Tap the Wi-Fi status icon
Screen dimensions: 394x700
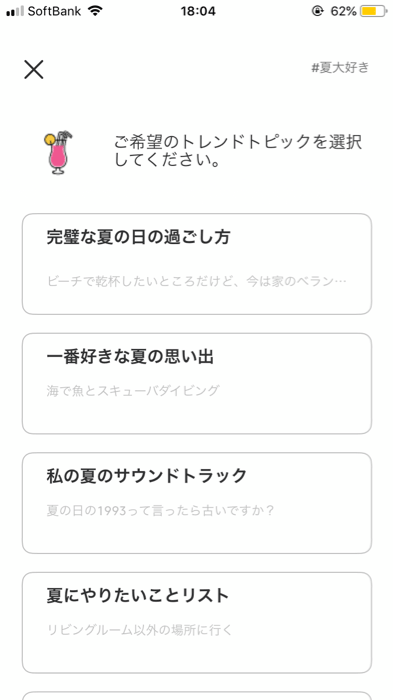click(95, 11)
